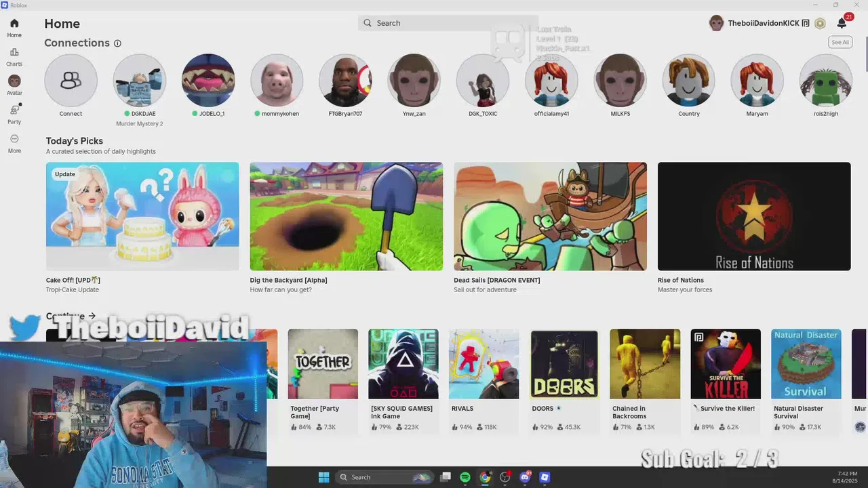
Task: Open the RIVALS game thumbnail
Action: 484,364
